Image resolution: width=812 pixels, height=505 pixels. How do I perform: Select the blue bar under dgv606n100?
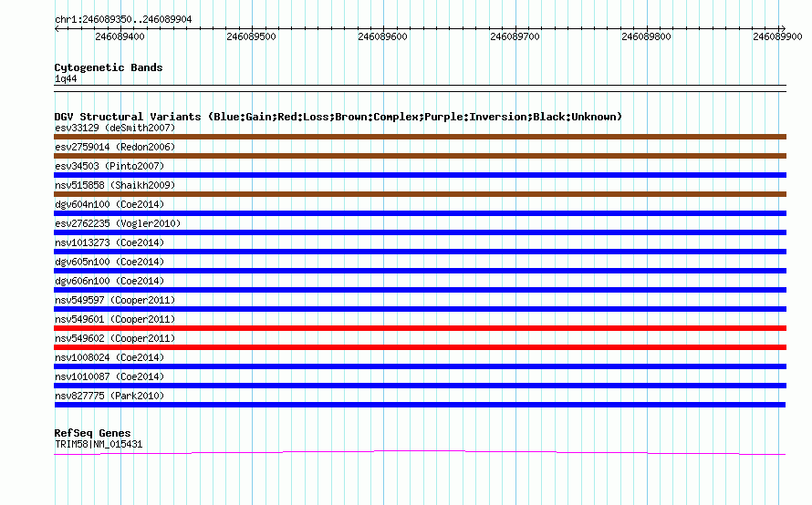(420, 290)
